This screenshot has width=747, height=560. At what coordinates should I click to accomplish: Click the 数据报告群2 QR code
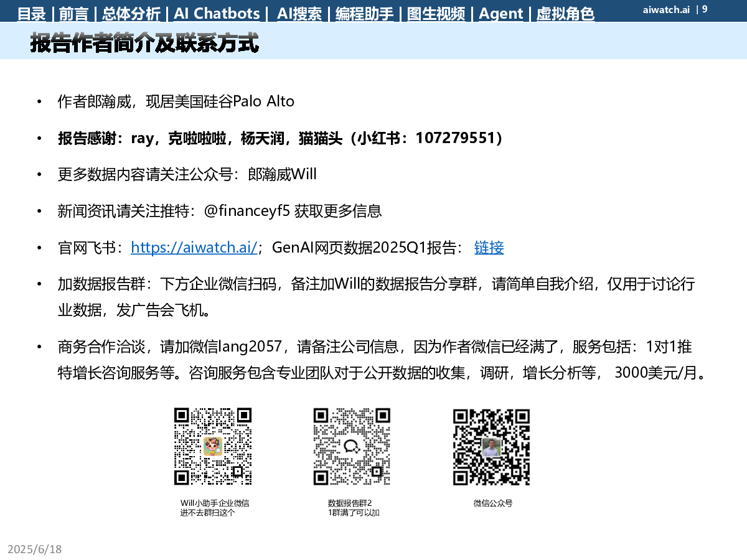352,446
